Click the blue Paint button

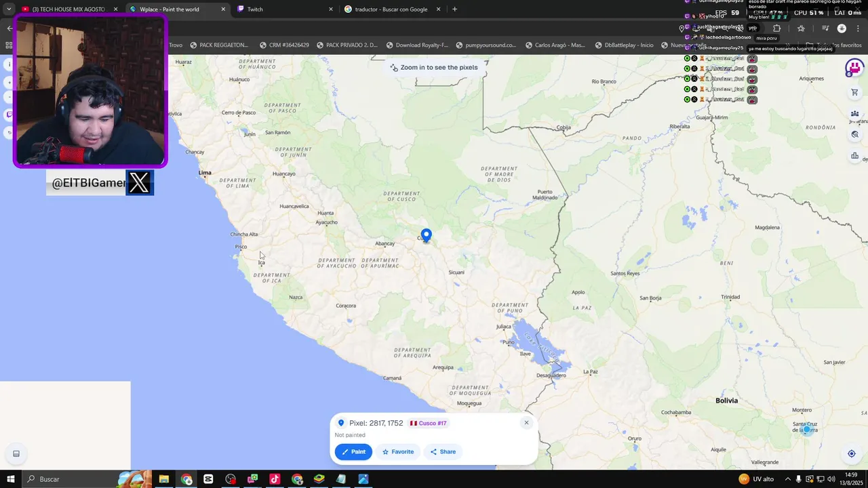(353, 451)
